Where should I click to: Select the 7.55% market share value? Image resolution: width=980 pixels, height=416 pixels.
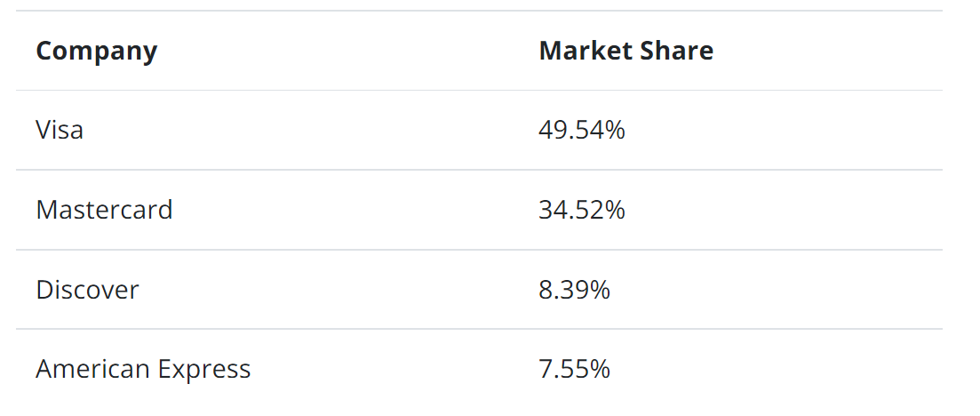point(574,369)
